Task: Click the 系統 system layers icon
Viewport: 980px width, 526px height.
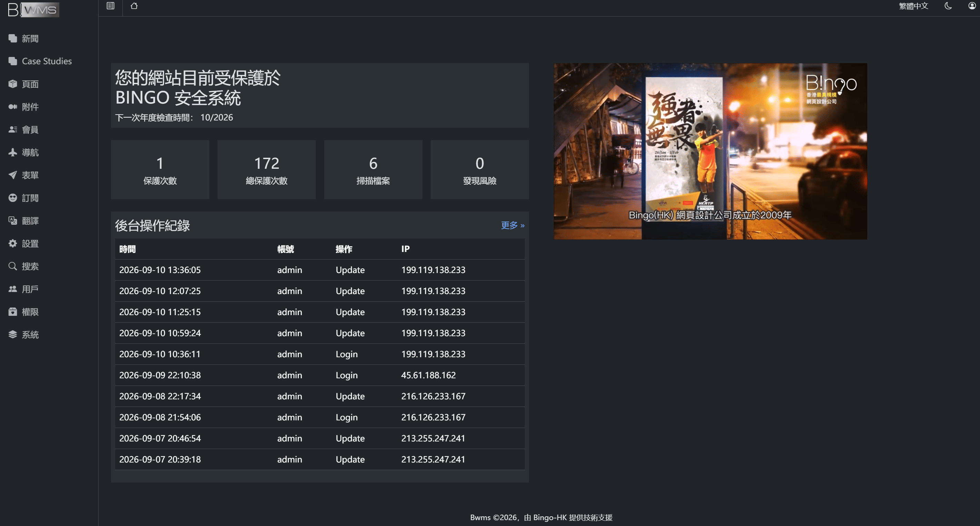Action: click(x=12, y=334)
